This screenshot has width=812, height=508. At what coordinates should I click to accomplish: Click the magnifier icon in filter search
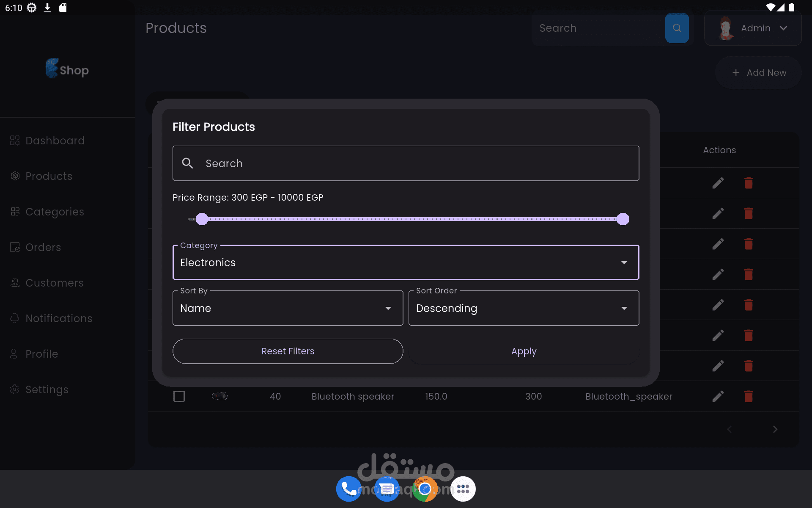(187, 163)
